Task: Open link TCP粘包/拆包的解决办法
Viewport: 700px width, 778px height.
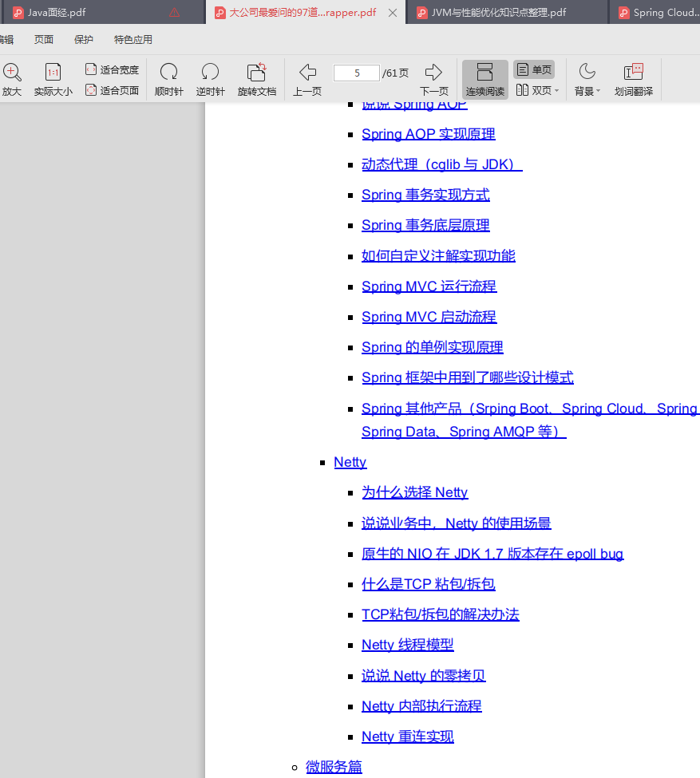Action: click(x=440, y=614)
